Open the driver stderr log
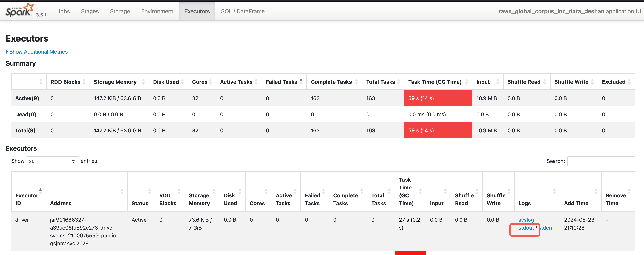This screenshot has height=255, width=644. tap(546, 228)
